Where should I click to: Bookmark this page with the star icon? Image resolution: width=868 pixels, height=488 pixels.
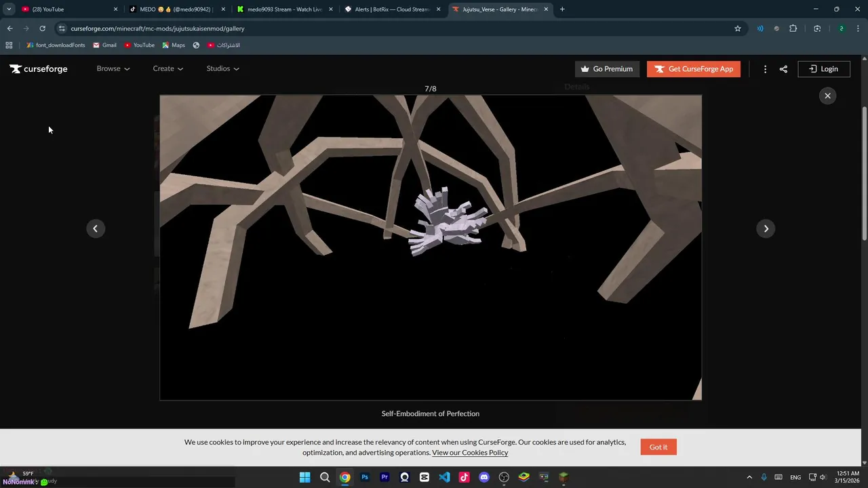738,28
